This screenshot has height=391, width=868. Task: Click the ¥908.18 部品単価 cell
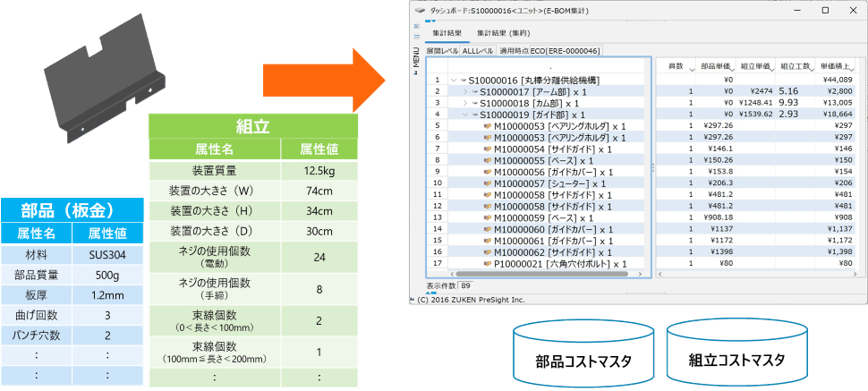(715, 218)
